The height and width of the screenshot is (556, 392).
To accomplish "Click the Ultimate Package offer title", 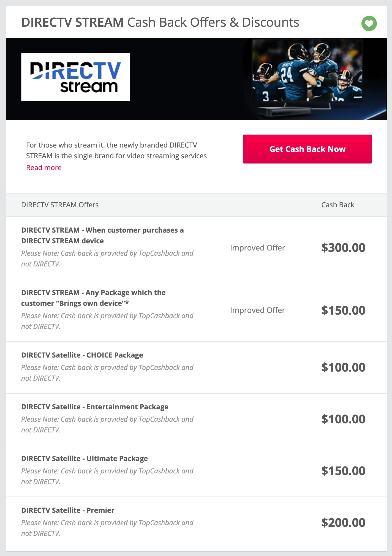I will click(85, 459).
